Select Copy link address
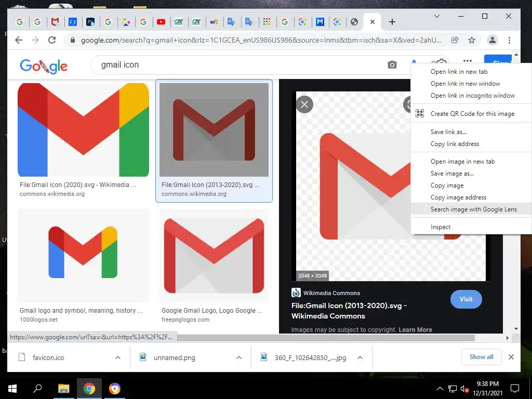 coord(455,144)
